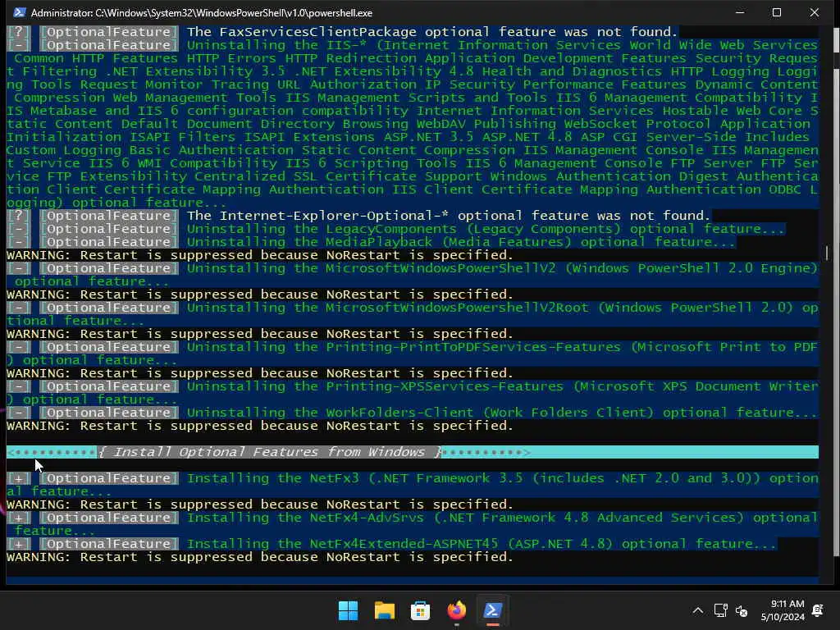The width and height of the screenshot is (840, 630).
Task: Select PowerShell taskbar icon
Action: (x=493, y=610)
